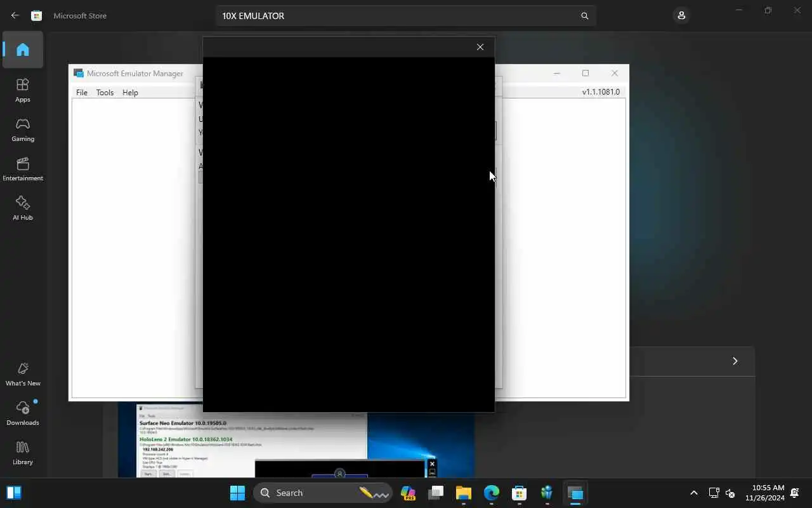Viewport: 812px width, 508px height.
Task: Open the Windows Start menu
Action: point(237,493)
